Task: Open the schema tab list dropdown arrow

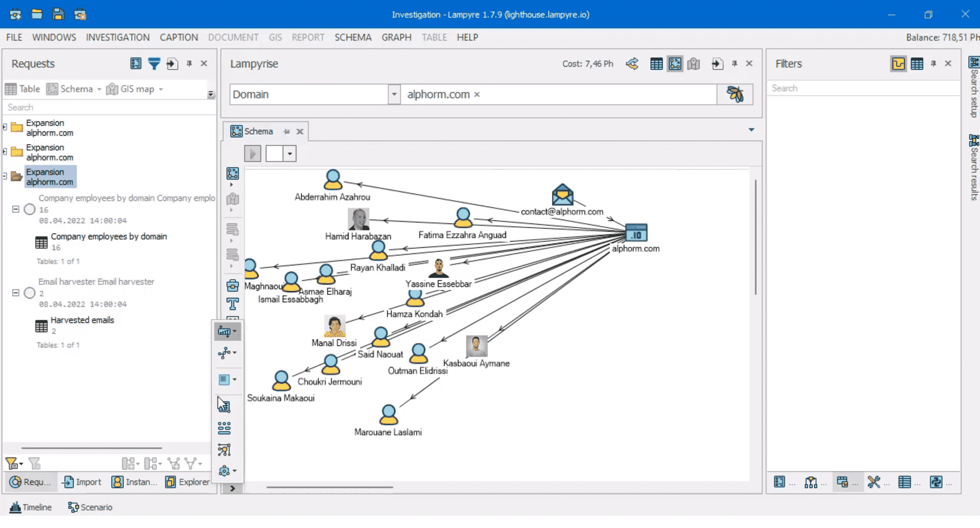Action: click(x=751, y=130)
